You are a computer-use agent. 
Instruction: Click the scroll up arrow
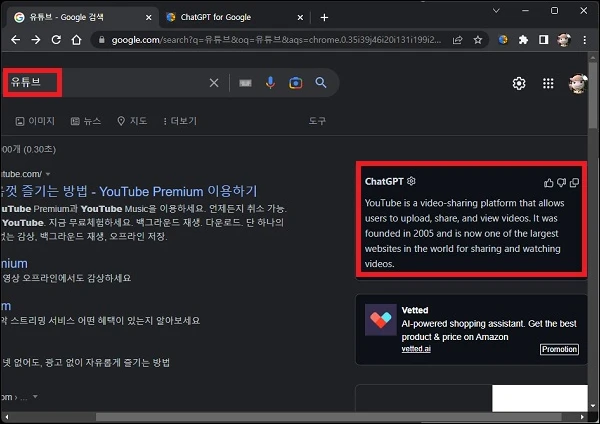click(593, 58)
